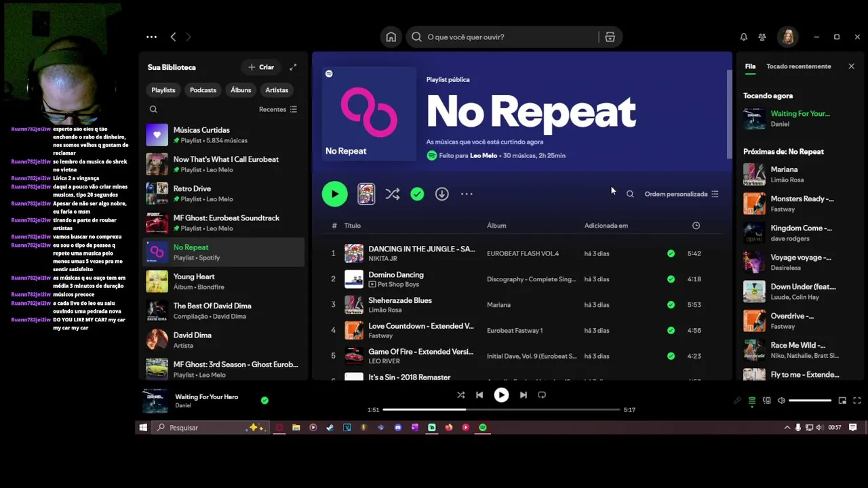This screenshot has width=868, height=488.
Task: Open Connect to a device icon
Action: point(767,401)
